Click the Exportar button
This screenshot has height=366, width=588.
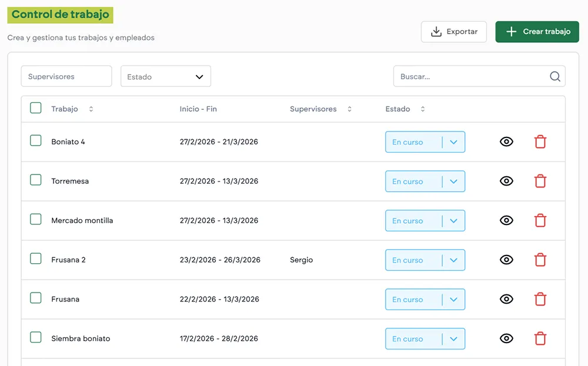coord(453,32)
